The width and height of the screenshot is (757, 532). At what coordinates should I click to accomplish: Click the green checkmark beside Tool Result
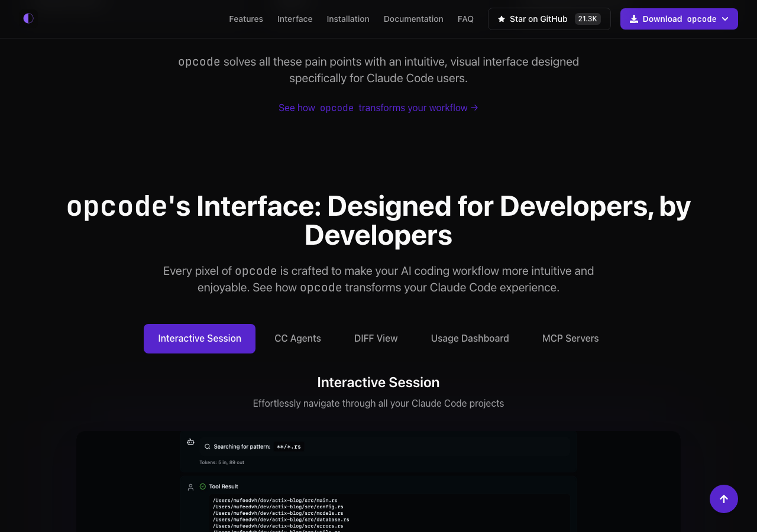coord(203,486)
